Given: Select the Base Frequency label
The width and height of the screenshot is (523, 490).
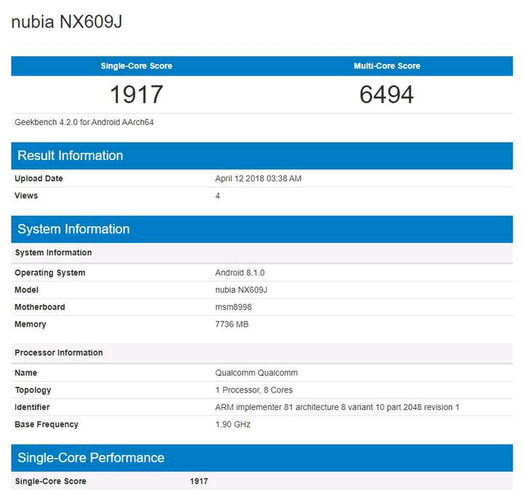Looking at the screenshot, I should pyautogui.click(x=46, y=424).
